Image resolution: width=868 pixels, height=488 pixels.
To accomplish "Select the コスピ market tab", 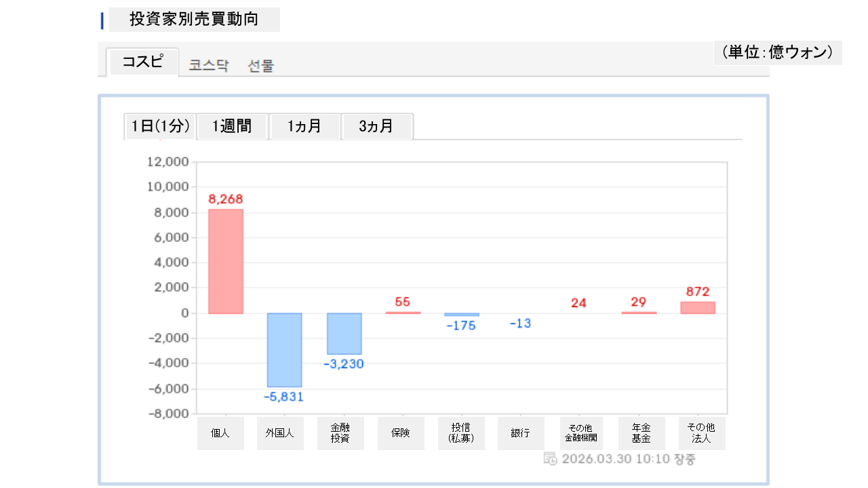I will [x=142, y=62].
